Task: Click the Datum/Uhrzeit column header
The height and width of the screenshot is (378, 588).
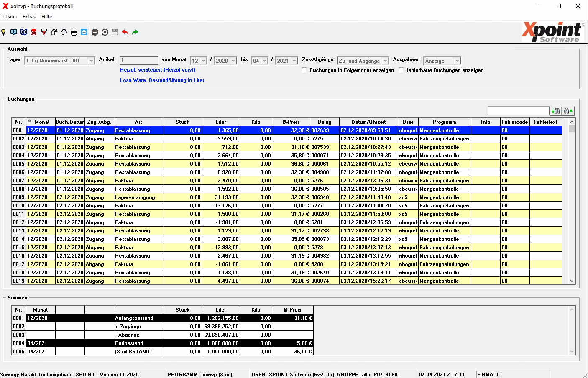Action: [368, 122]
